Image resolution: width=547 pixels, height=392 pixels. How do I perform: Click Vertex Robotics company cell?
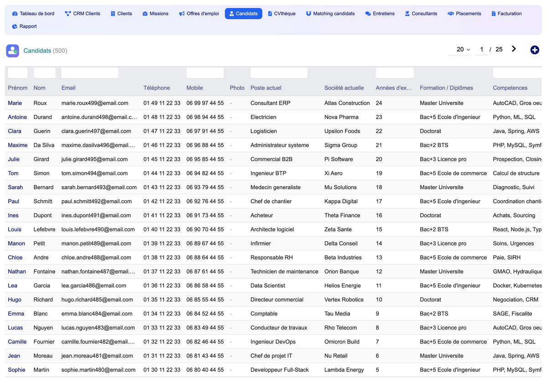(344, 300)
